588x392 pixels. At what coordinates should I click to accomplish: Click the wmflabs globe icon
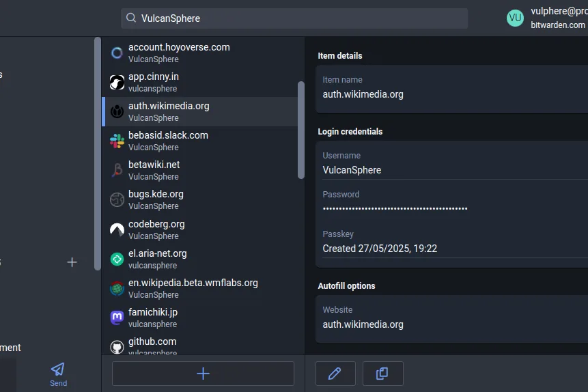pos(117,288)
